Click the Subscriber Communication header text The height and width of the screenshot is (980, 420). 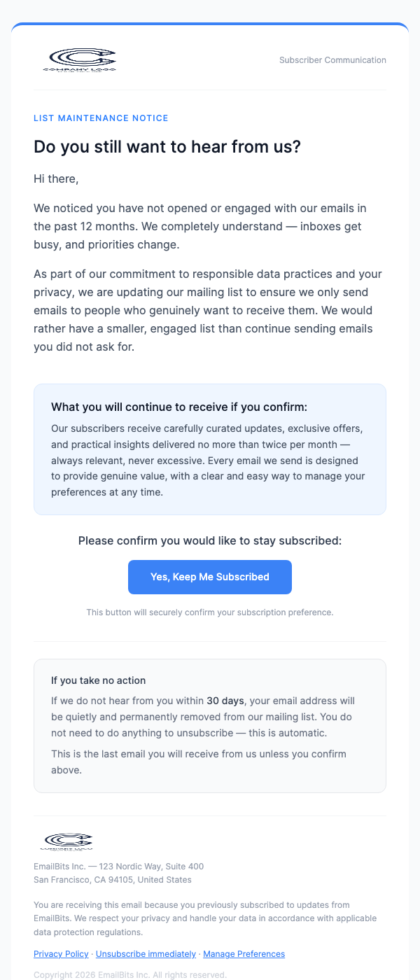332,59
